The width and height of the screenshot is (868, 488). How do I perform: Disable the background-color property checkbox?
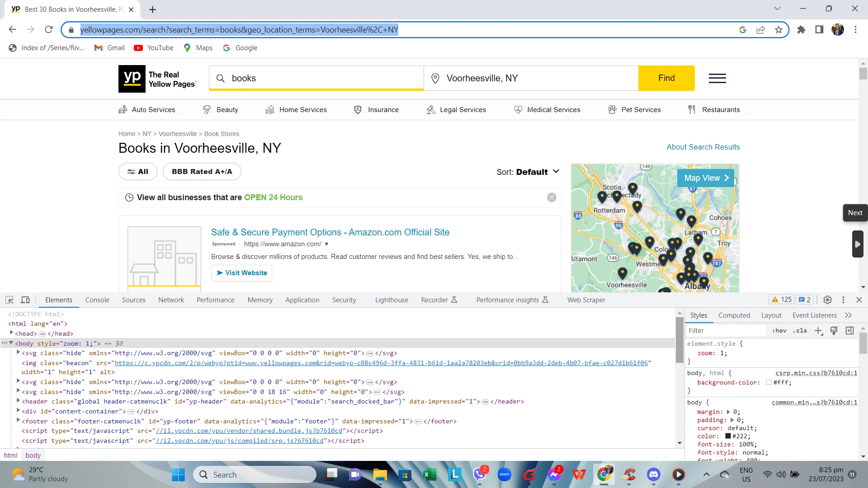[x=768, y=382]
